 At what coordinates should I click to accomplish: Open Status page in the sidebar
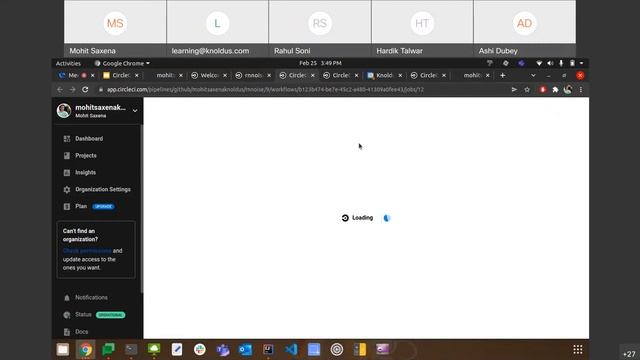pyautogui.click(x=83, y=315)
